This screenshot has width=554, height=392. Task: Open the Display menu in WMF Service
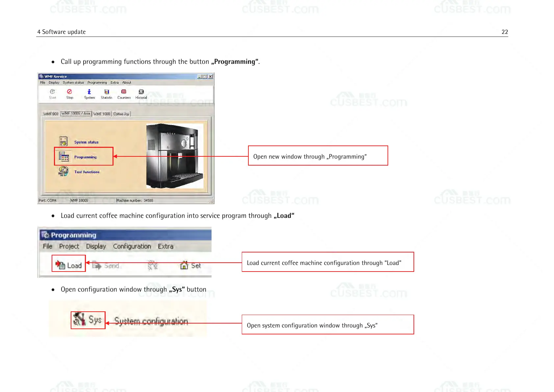click(54, 83)
